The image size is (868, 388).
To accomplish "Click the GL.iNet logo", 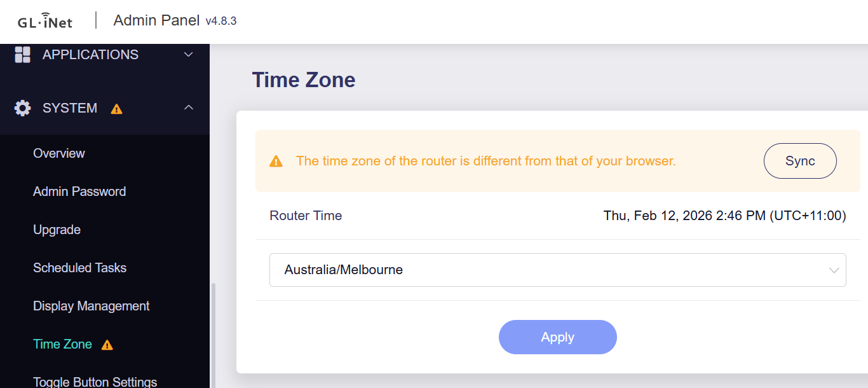I will pyautogui.click(x=45, y=21).
